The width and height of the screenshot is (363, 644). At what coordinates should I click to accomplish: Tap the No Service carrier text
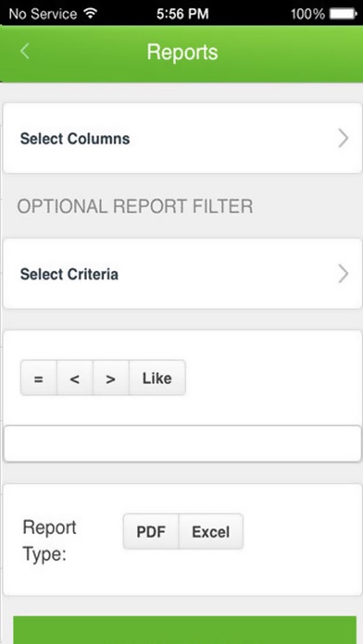(x=43, y=14)
